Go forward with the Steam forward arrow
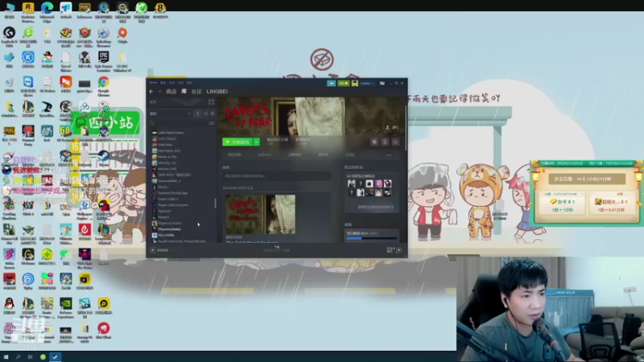The width and height of the screenshot is (644, 362). pos(159,92)
